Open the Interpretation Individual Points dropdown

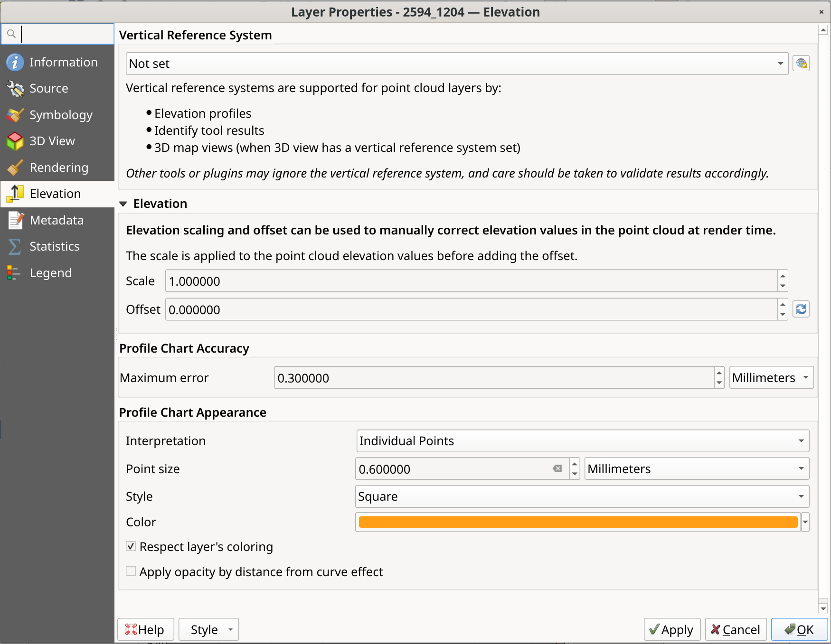point(583,441)
